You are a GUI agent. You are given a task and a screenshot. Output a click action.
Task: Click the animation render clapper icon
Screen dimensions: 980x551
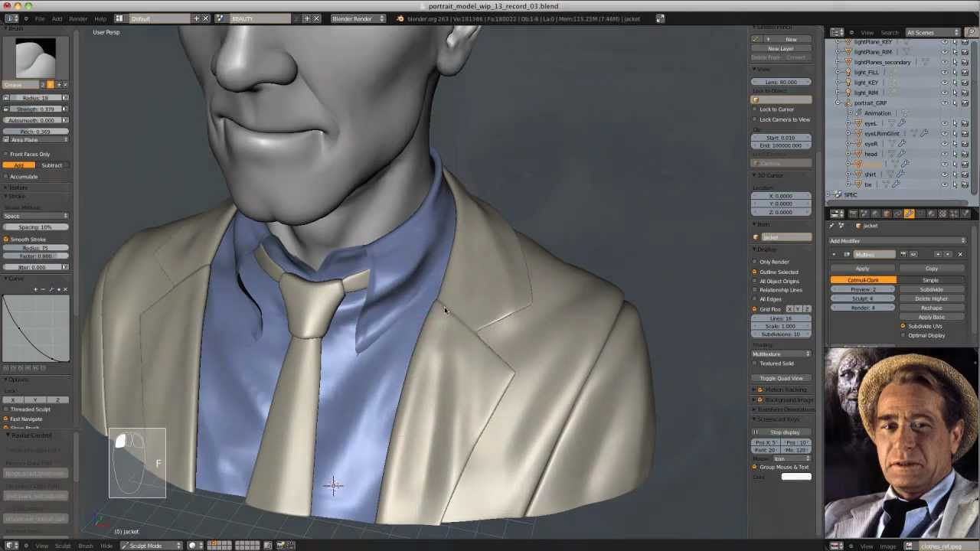(x=290, y=546)
